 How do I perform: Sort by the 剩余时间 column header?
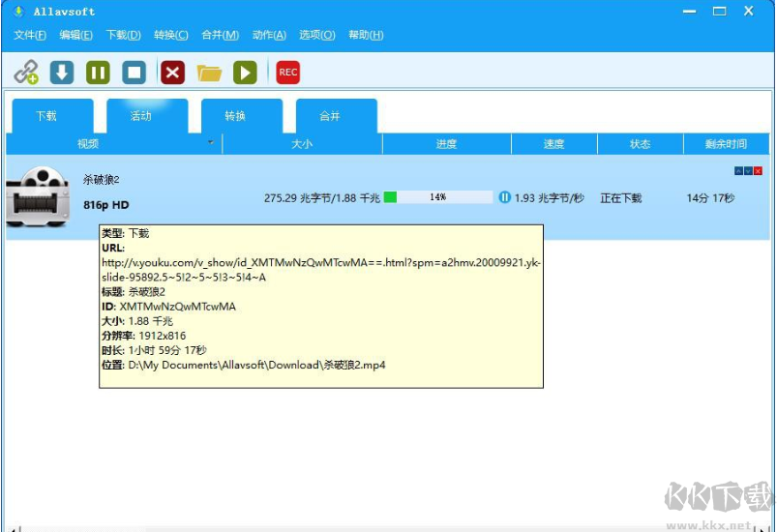point(727,144)
